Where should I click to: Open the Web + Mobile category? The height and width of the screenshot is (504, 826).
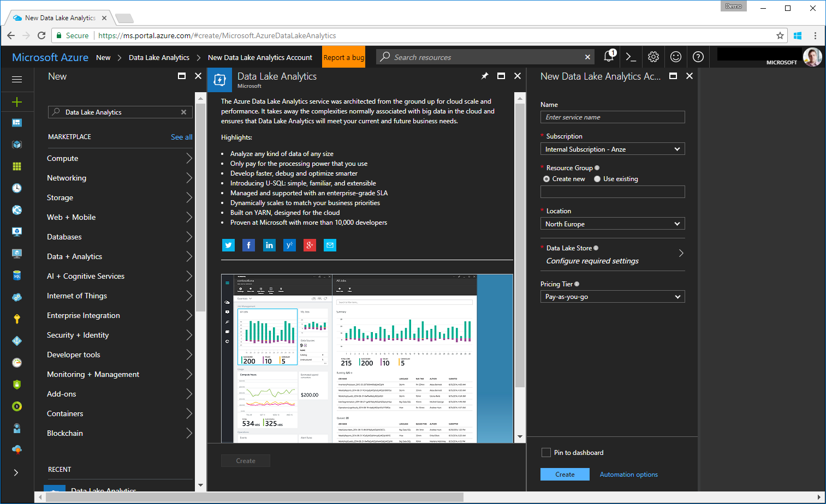(120, 217)
